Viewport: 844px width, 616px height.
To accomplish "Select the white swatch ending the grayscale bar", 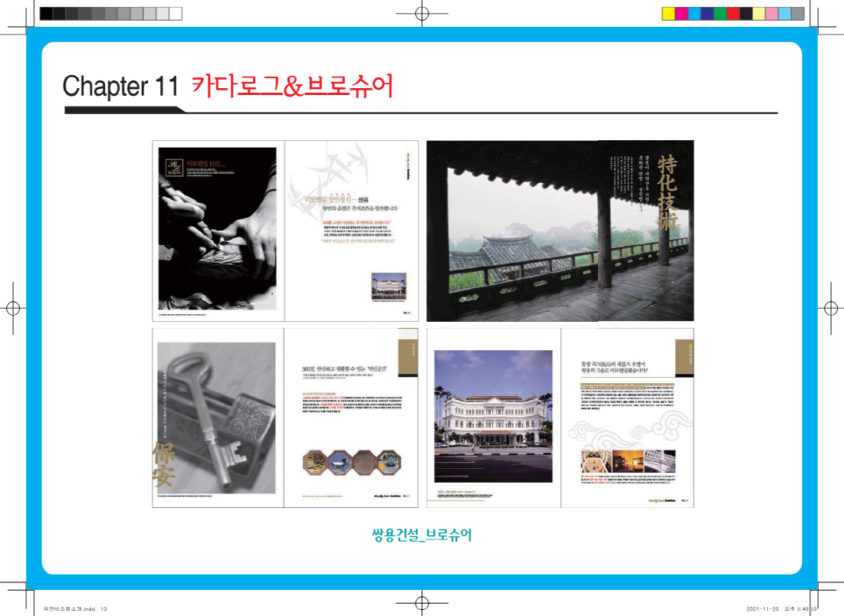I will [x=176, y=13].
